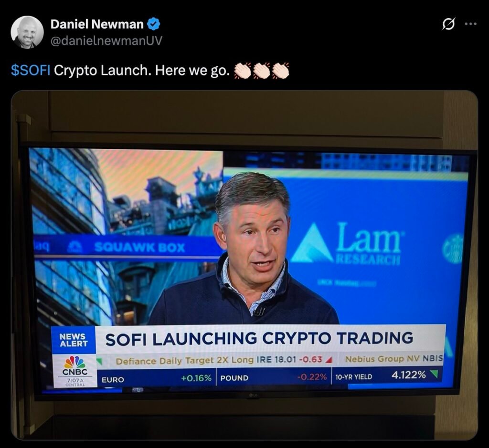Open the attached TV photo thumbnail

[x=244, y=265]
